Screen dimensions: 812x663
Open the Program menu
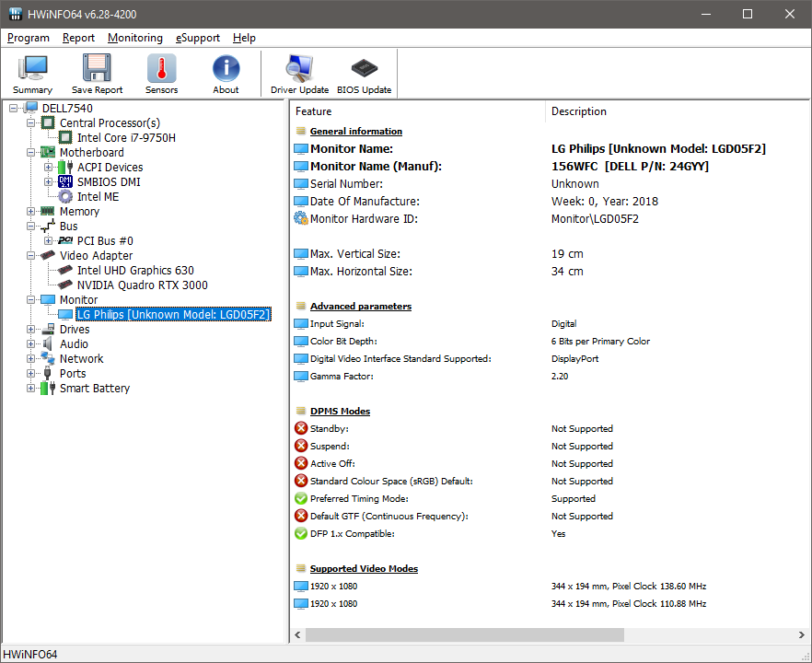pyautogui.click(x=29, y=38)
